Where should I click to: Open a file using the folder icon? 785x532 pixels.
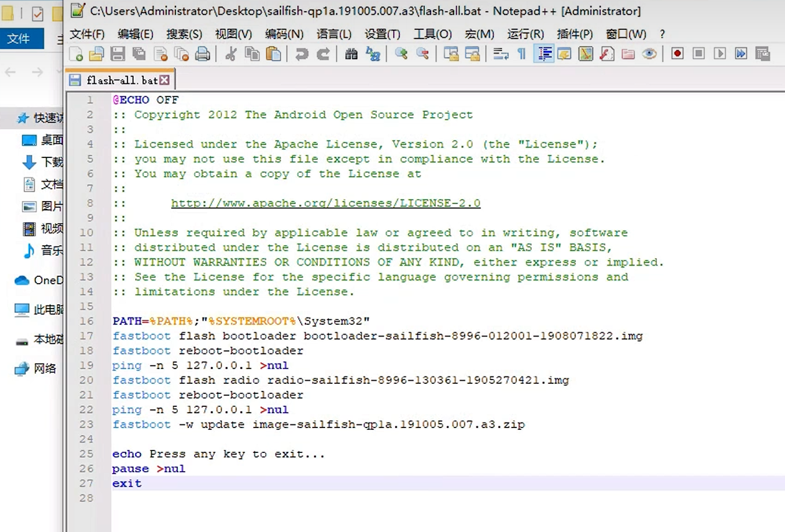pos(96,54)
